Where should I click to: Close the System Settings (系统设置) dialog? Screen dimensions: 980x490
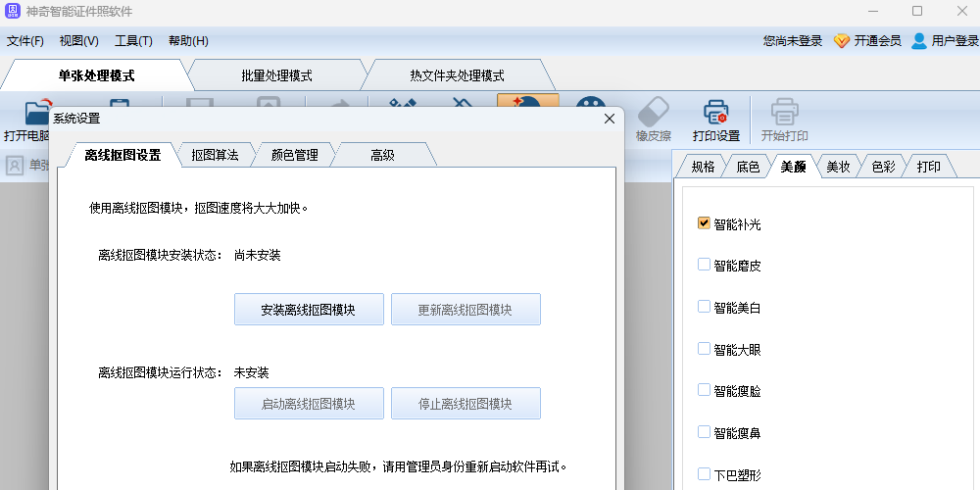point(609,119)
